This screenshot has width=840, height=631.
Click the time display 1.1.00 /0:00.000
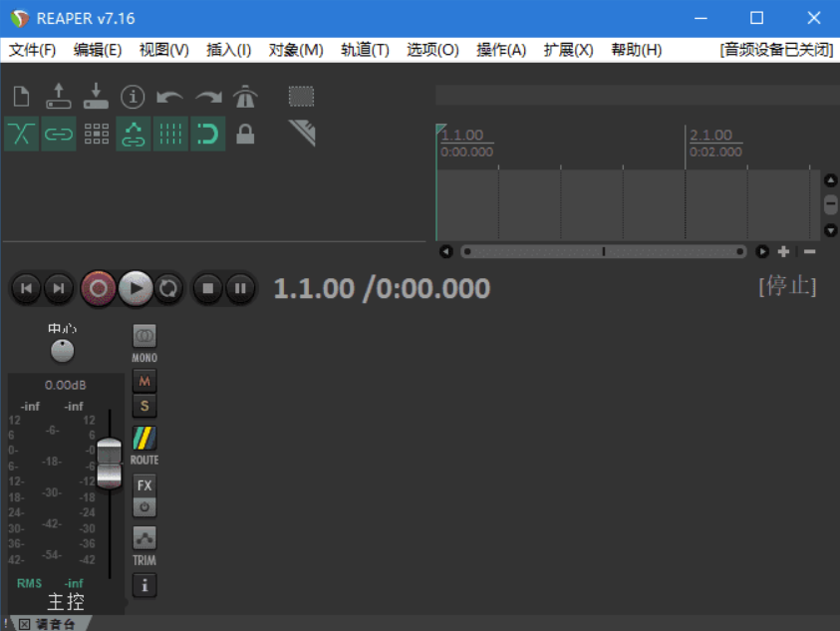382,288
